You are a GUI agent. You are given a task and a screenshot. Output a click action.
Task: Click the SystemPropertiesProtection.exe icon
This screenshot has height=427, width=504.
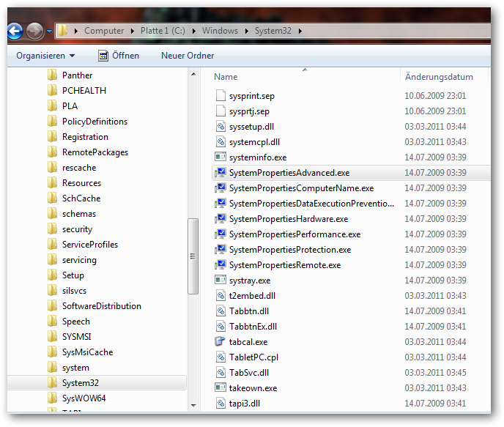pyautogui.click(x=220, y=249)
